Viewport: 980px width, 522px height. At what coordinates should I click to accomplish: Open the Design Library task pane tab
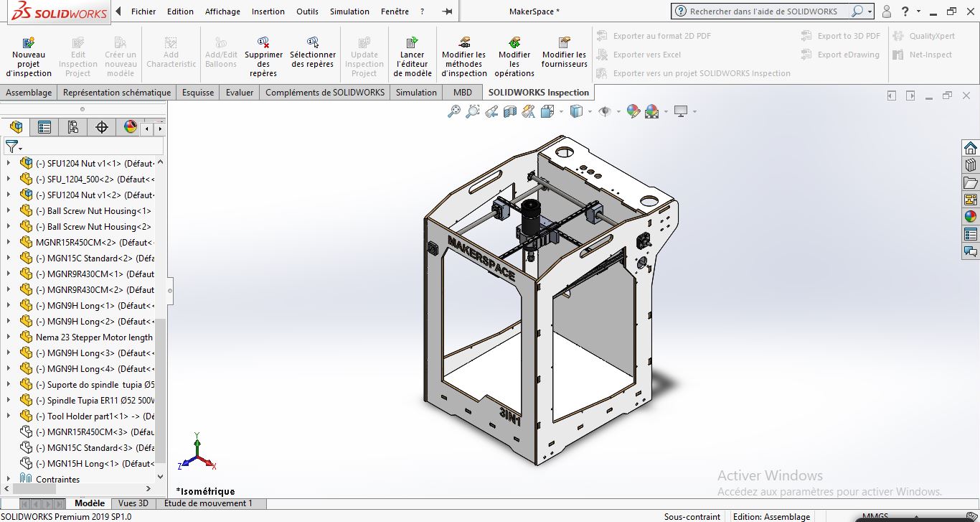point(971,164)
